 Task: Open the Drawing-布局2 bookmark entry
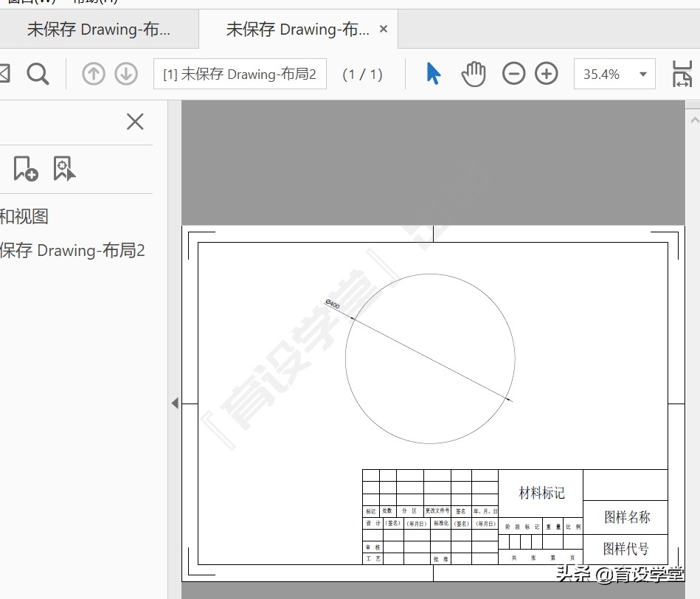[x=72, y=251]
